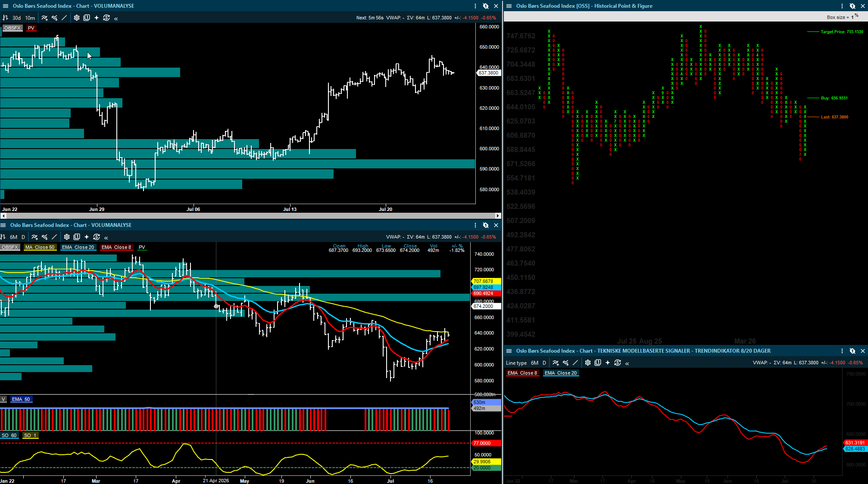Collapse the Trendindikator chart toolbar
Image resolution: width=868 pixels, height=484 pixels.
pos(627,363)
